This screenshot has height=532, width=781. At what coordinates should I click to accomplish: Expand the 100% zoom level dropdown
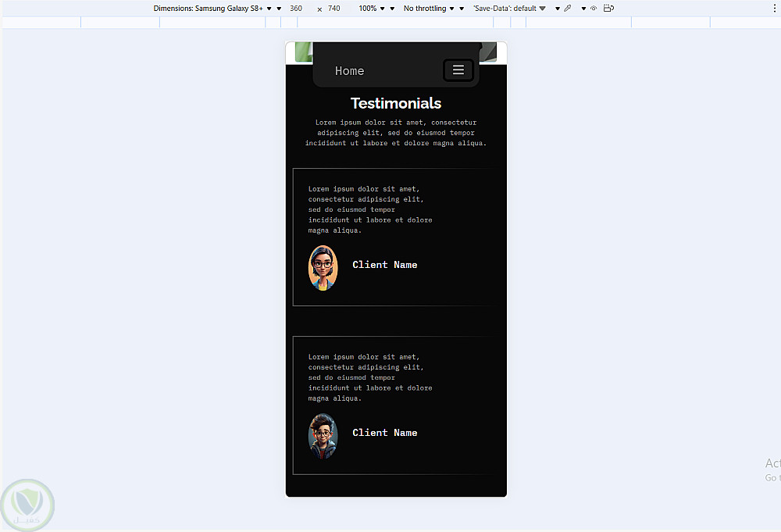point(372,9)
